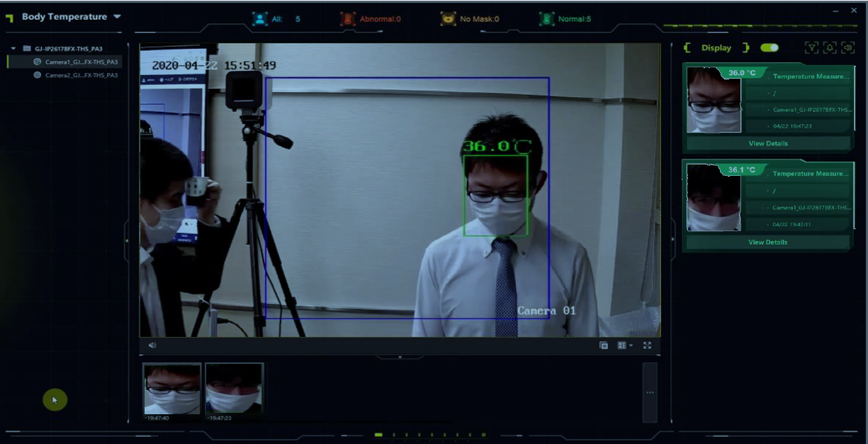Viewport: 868px width, 444px height.
Task: Open the window layout split dropdown
Action: click(624, 345)
